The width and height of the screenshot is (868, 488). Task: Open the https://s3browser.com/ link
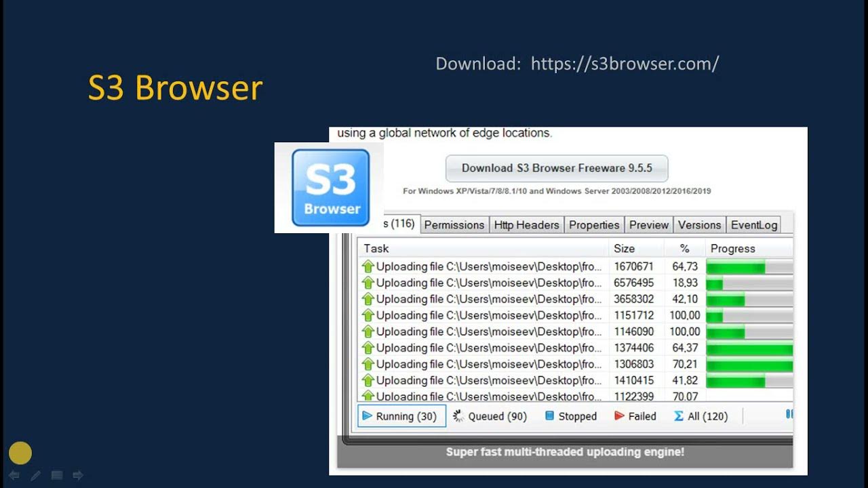[625, 64]
